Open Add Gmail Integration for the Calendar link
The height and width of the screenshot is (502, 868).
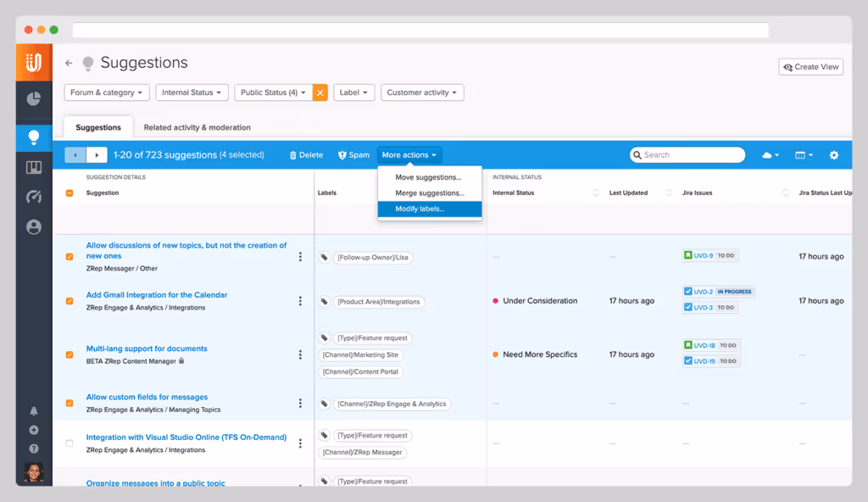[157, 295]
